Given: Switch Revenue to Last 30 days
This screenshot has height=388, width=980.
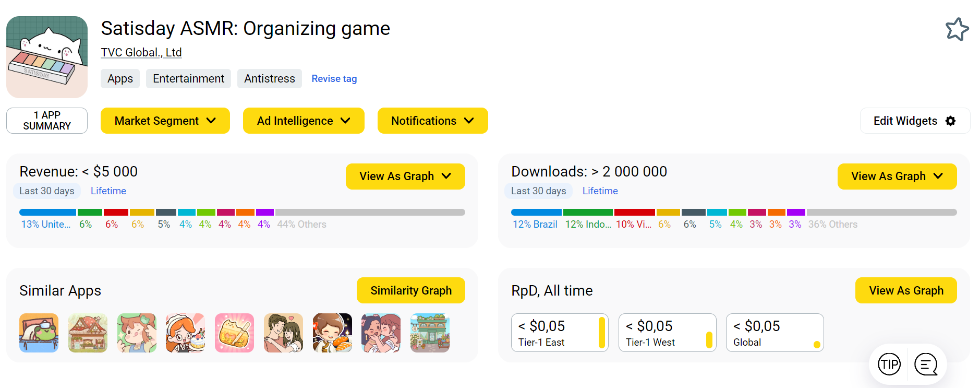Looking at the screenshot, I should pos(47,191).
